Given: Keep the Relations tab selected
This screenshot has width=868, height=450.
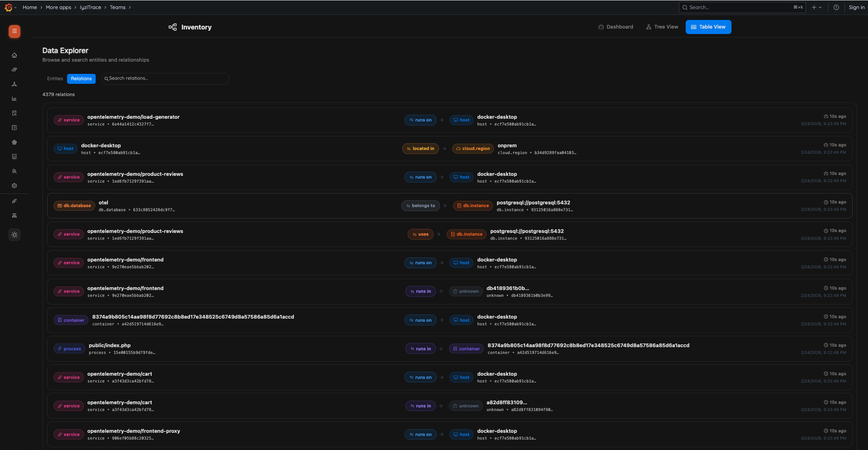Looking at the screenshot, I should point(81,78).
